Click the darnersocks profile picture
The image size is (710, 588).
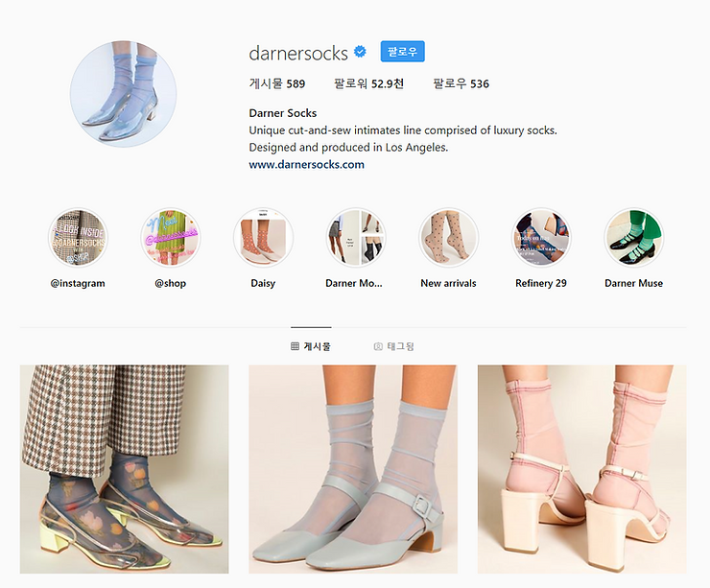click(x=123, y=94)
